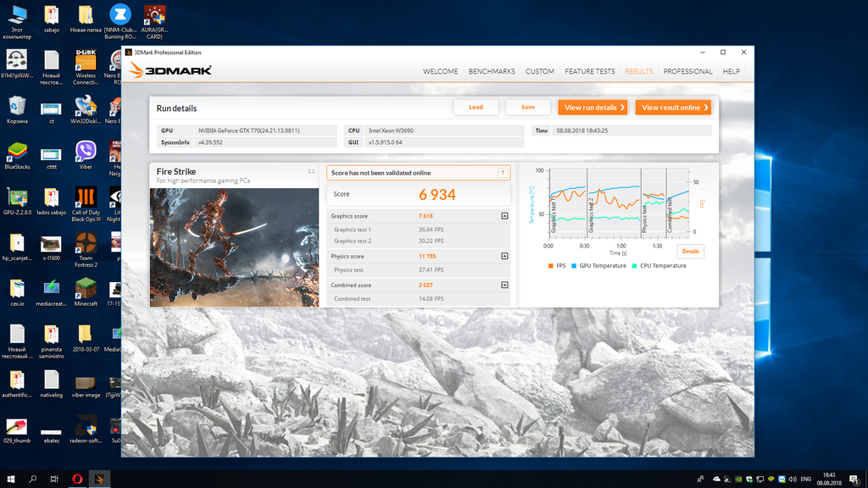This screenshot has width=868, height=488.
Task: Click the performance chart area
Action: coord(618,203)
